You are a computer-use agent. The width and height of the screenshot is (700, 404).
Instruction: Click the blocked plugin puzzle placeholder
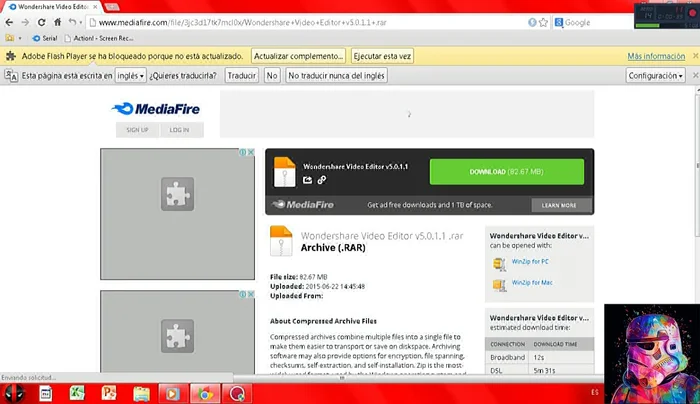coord(177,194)
